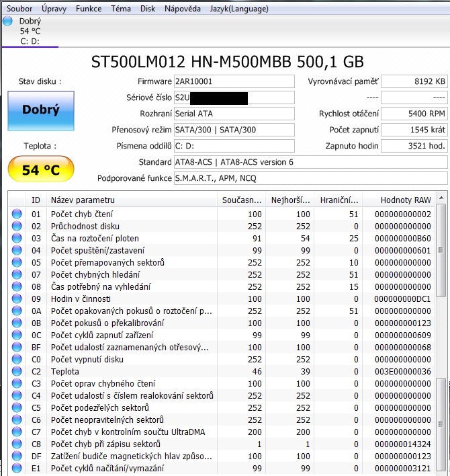
Task: Click status orb of row 0A
Action: [17, 311]
